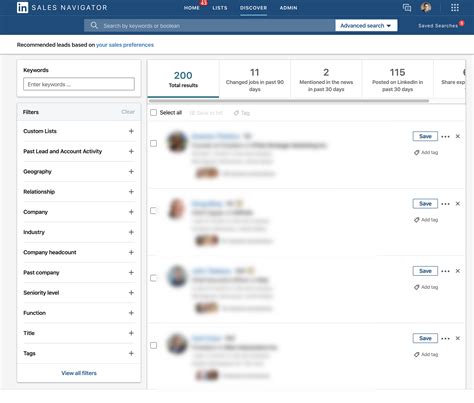474x403 pixels.
Task: Save the second lead
Action: [x=425, y=204]
